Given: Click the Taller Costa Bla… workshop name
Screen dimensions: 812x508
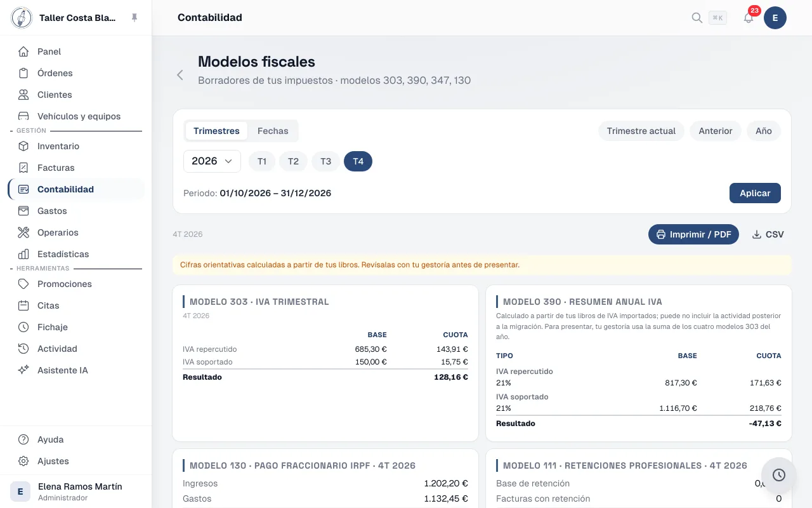Looking at the screenshot, I should [77, 18].
